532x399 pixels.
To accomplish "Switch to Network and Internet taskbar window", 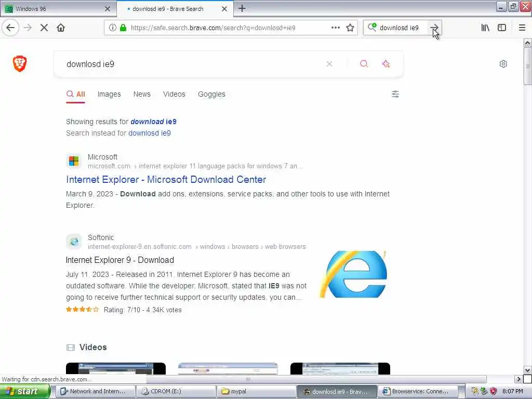I will click(95, 391).
